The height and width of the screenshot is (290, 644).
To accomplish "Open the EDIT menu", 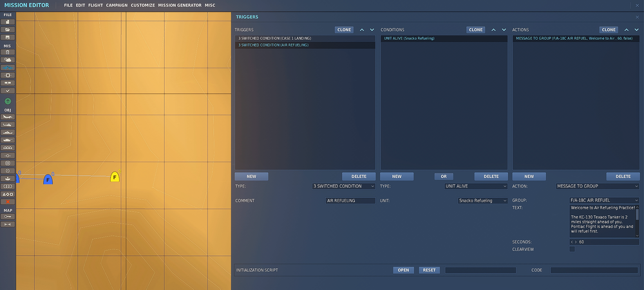I will pos(80,5).
